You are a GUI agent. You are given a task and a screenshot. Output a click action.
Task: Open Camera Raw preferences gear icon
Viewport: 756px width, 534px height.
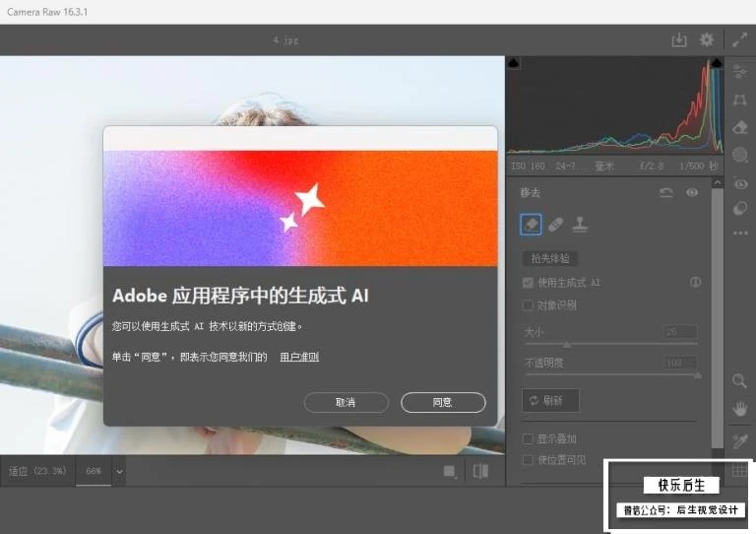point(707,39)
